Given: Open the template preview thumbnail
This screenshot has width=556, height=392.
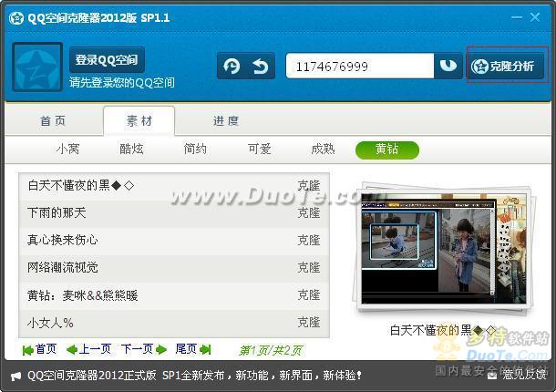Looking at the screenshot, I should (x=443, y=249).
